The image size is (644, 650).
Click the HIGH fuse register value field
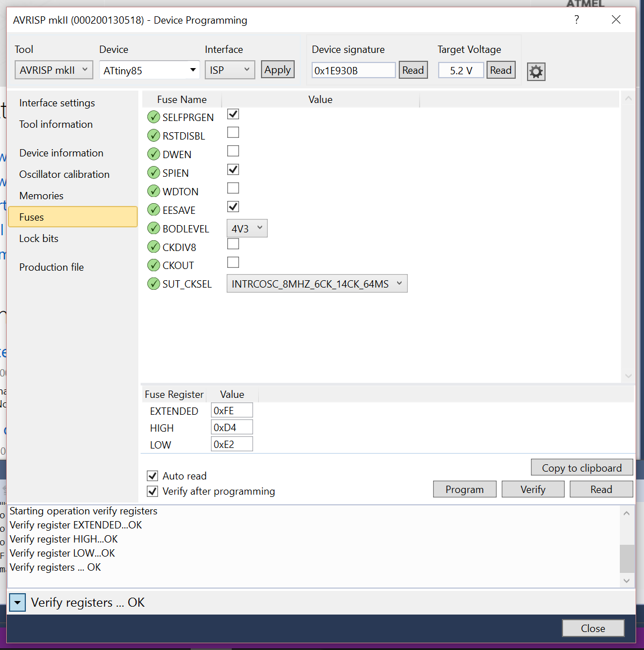click(x=232, y=428)
